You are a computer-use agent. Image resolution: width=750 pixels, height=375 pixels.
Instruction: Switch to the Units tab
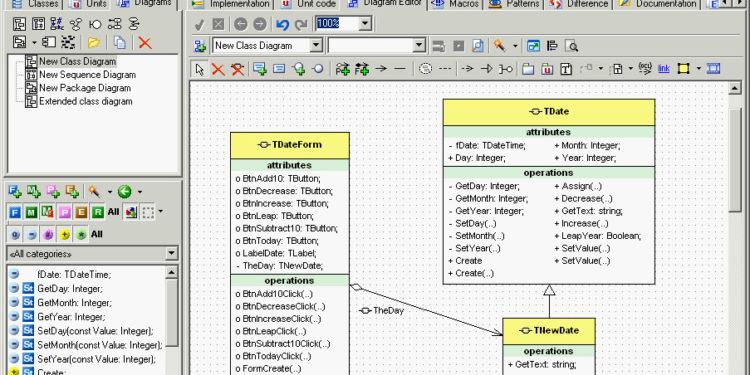click(x=89, y=4)
